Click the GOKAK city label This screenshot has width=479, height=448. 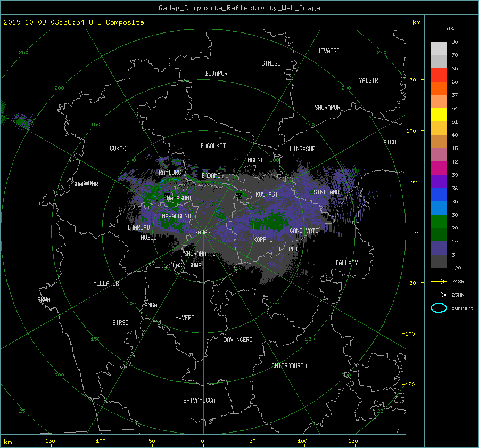pos(118,148)
